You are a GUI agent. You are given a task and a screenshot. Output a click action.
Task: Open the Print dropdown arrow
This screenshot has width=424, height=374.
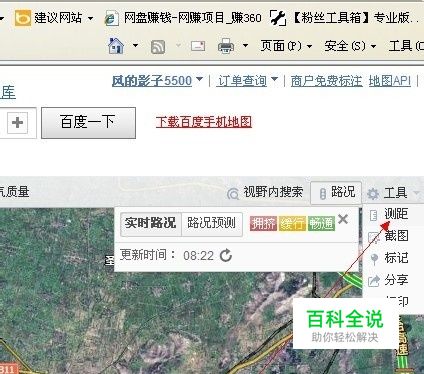coord(245,45)
